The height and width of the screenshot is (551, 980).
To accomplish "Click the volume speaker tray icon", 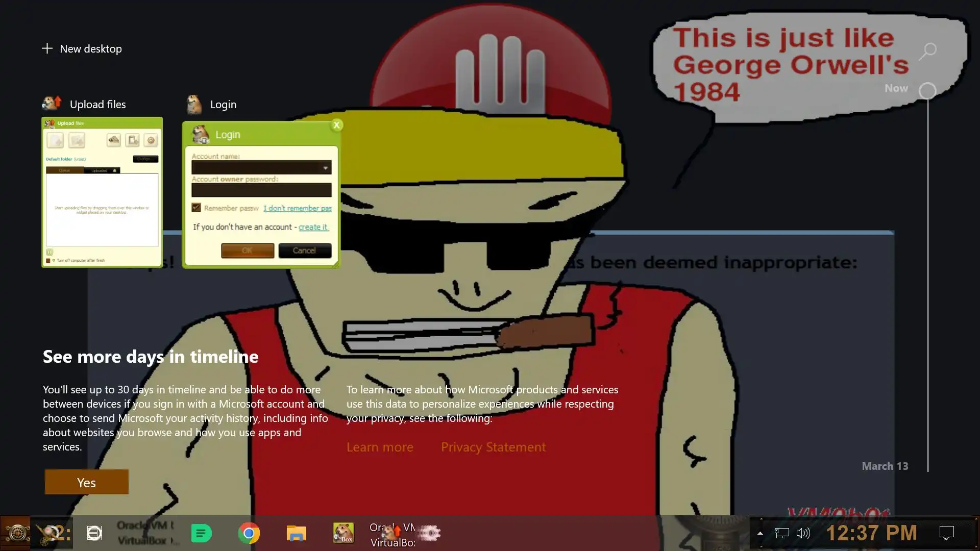I will 803,533.
